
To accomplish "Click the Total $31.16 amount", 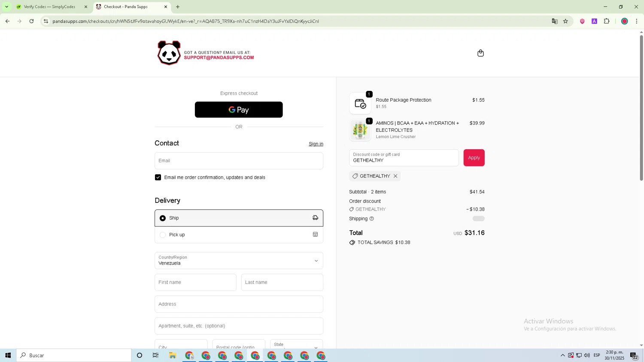I will 474,233.
